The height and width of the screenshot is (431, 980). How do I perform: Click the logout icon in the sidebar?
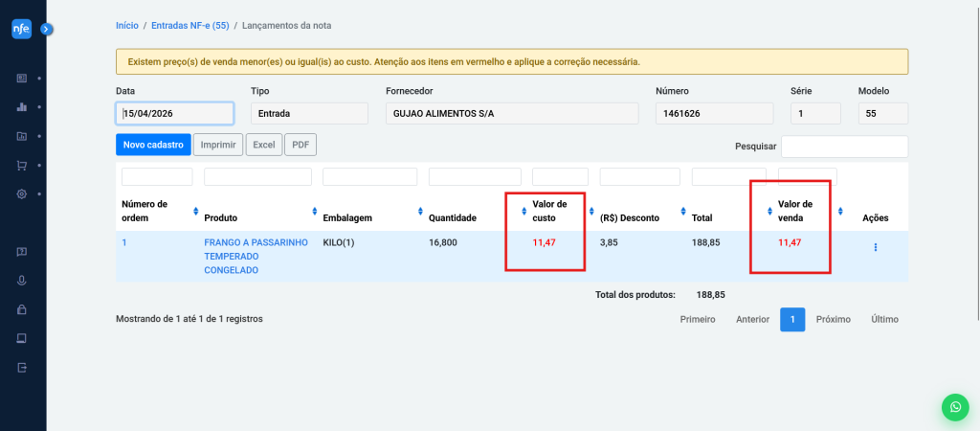22,368
